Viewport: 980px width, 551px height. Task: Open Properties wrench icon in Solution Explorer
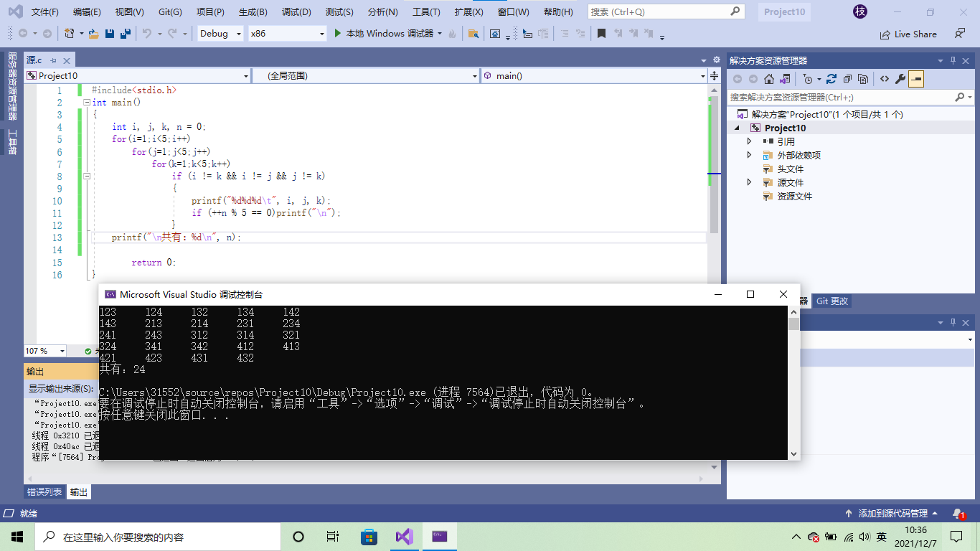click(x=900, y=79)
